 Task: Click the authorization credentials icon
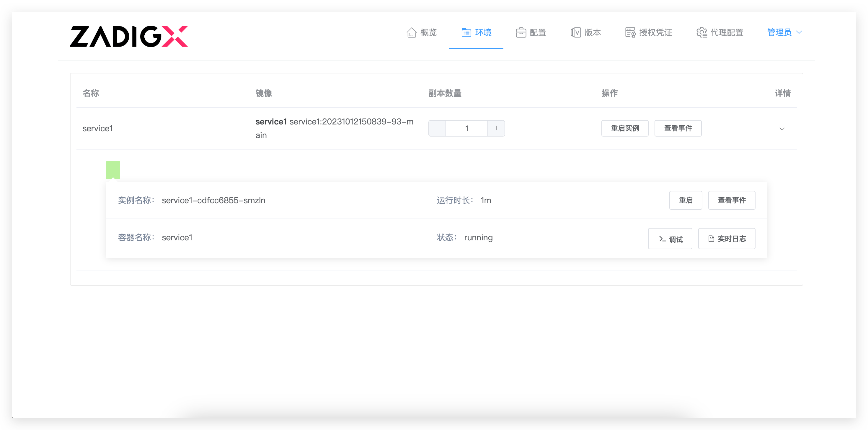(x=630, y=33)
